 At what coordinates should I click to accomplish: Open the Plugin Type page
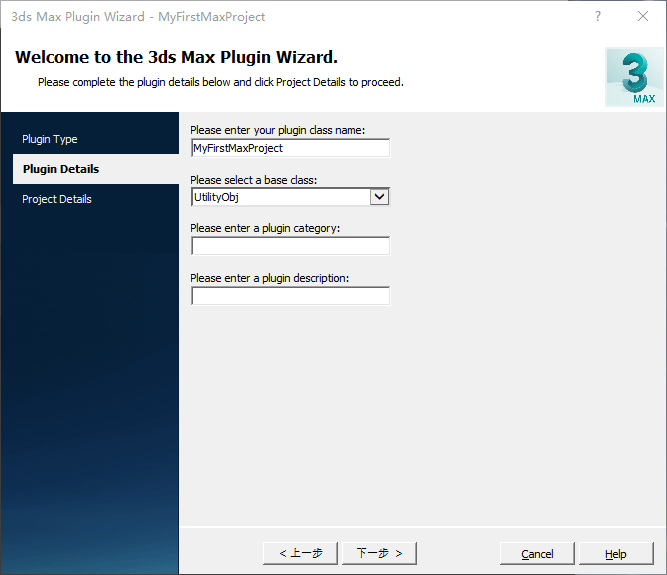click(x=50, y=139)
